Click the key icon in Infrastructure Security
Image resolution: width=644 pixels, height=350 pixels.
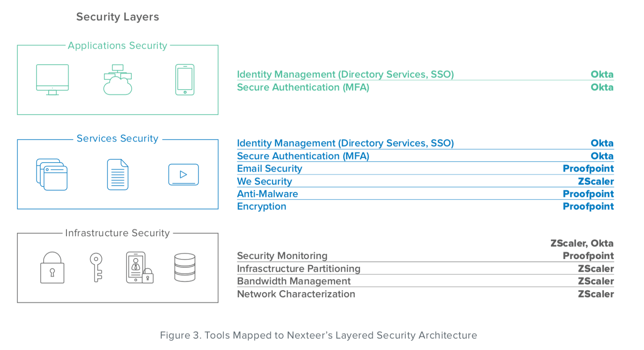coord(96,268)
